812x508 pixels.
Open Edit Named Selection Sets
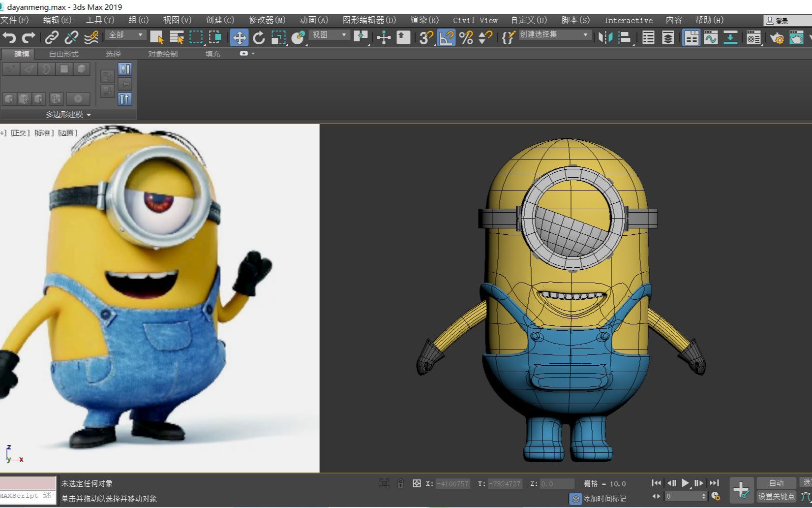coord(509,37)
